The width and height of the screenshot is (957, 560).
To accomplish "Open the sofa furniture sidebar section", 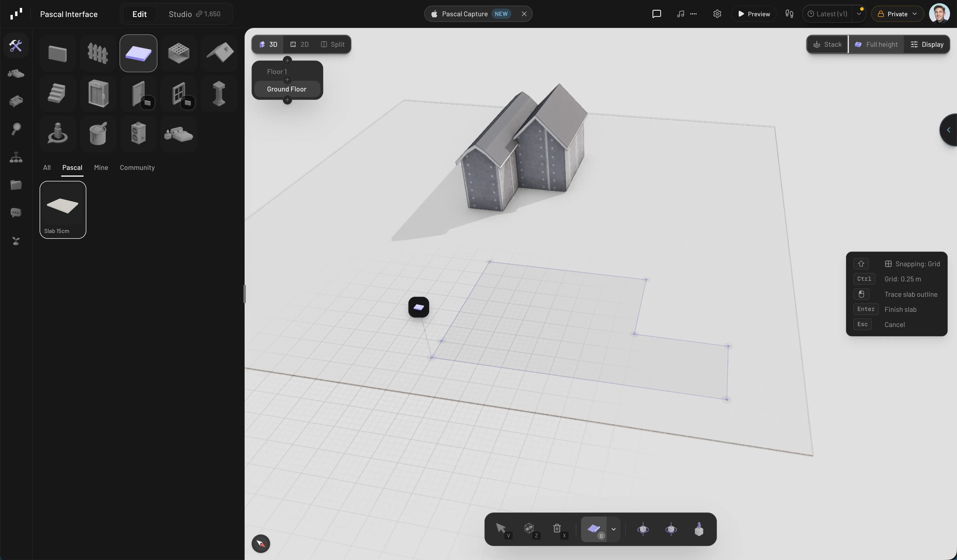I will [x=16, y=101].
